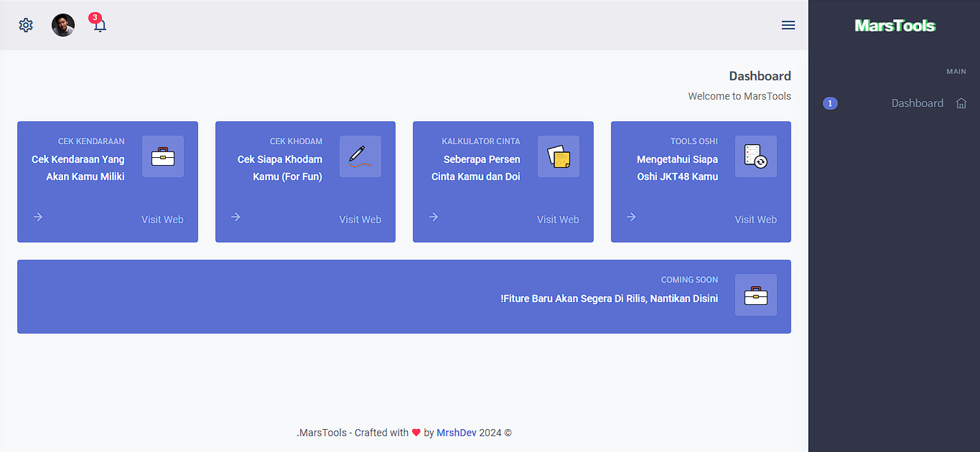This screenshot has width=980, height=452.
Task: Open the MrshDev footer link
Action: coord(457,433)
